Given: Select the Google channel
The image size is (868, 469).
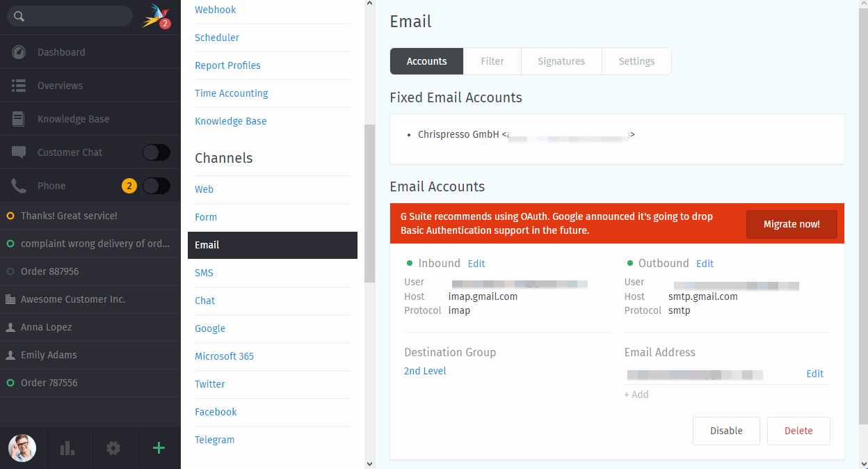Looking at the screenshot, I should pyautogui.click(x=210, y=328).
